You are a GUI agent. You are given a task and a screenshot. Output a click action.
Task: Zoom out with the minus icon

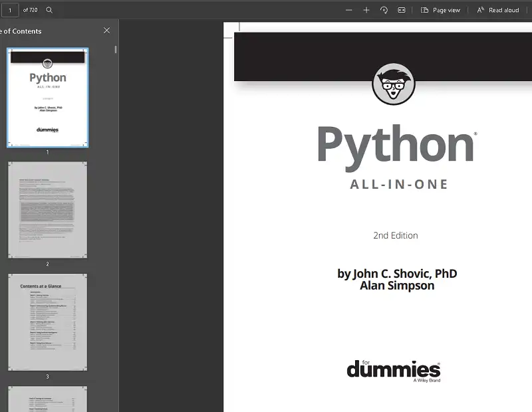pos(349,10)
